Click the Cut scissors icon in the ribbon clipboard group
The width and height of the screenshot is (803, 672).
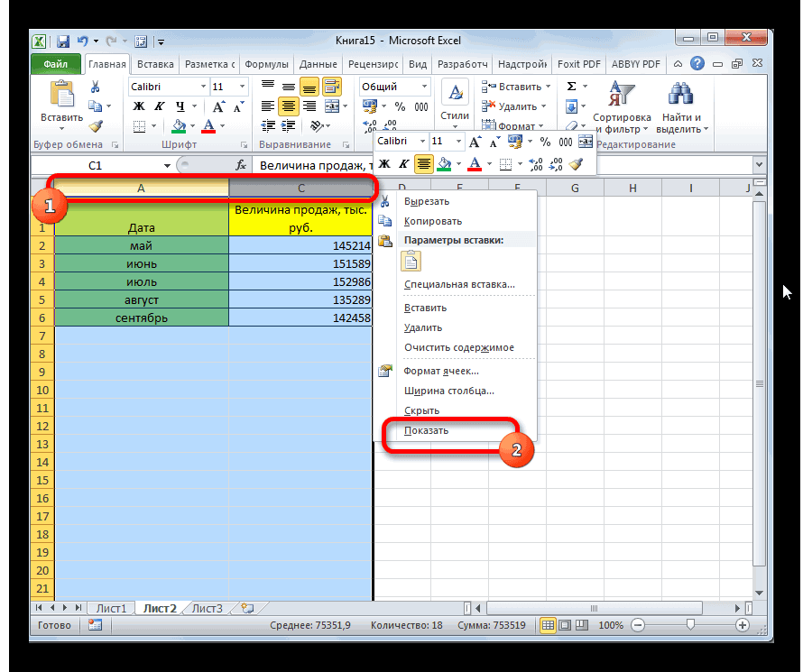95,87
